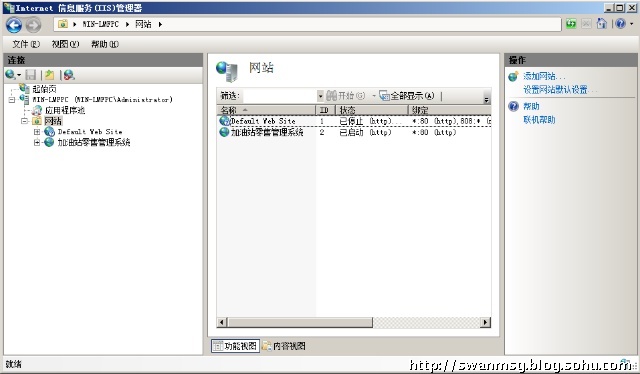Collapse the 网站 tree node

point(24,121)
